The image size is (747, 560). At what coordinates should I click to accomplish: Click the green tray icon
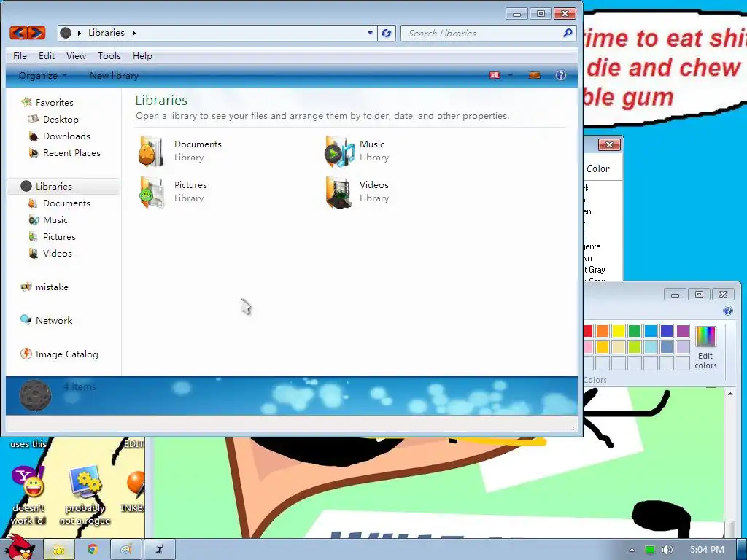(649, 550)
